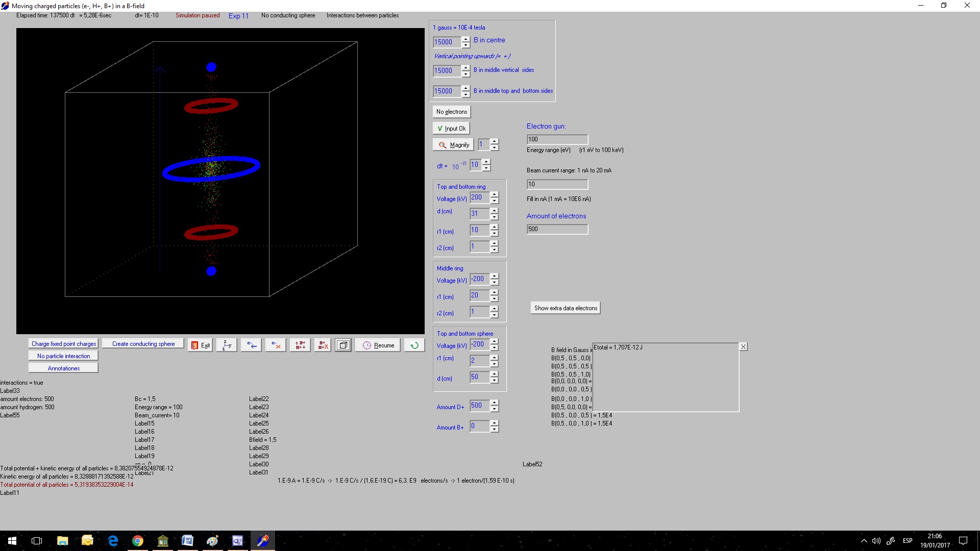Increase top and bottom ring Voltage

pos(494,194)
